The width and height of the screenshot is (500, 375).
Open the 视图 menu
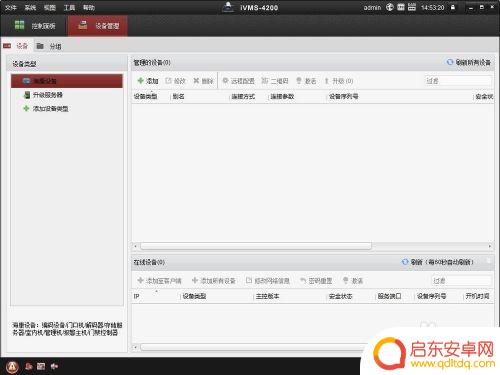point(50,7)
